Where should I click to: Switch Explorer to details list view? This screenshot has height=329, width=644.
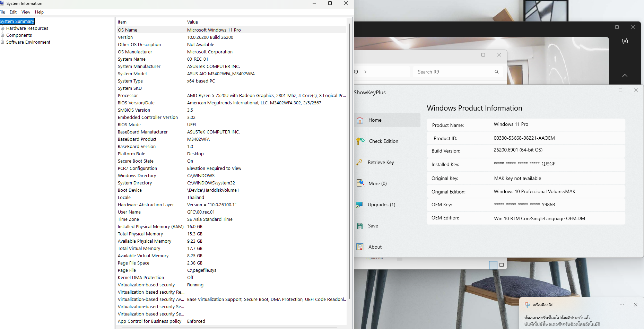[x=493, y=265]
